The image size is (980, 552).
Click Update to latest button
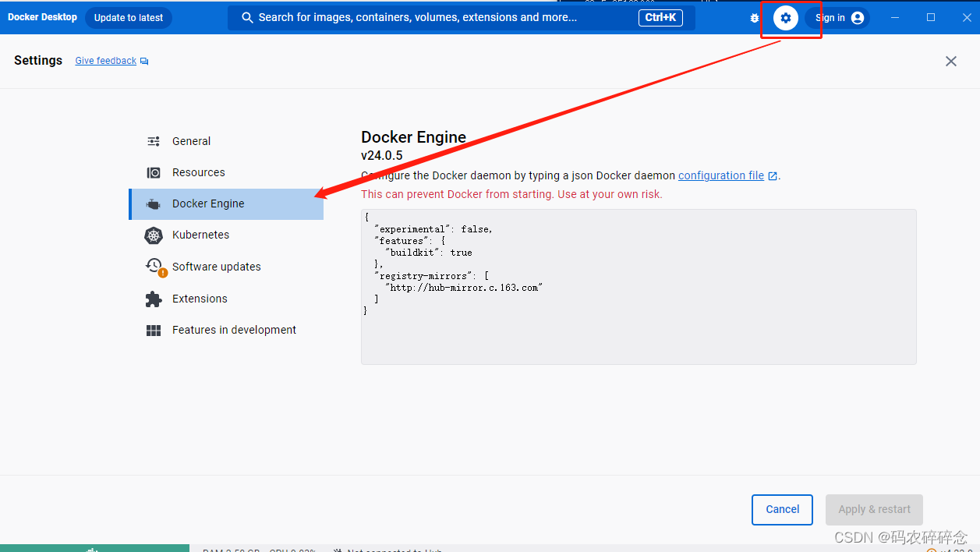click(x=129, y=18)
